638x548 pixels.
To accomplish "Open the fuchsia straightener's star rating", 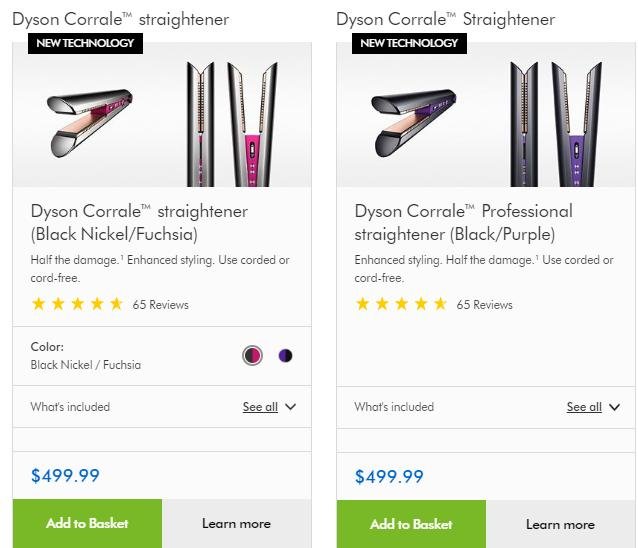I will [77, 304].
